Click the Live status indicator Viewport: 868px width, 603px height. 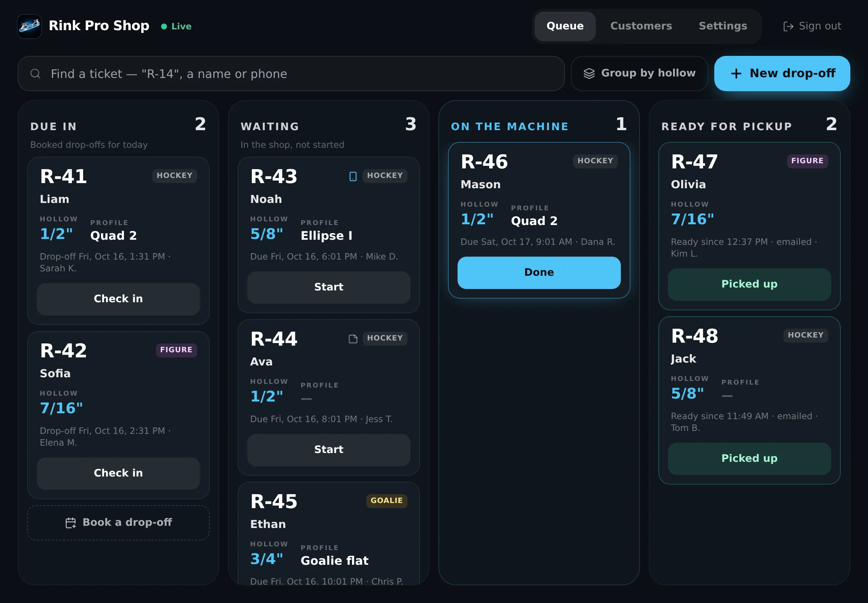pos(177,26)
